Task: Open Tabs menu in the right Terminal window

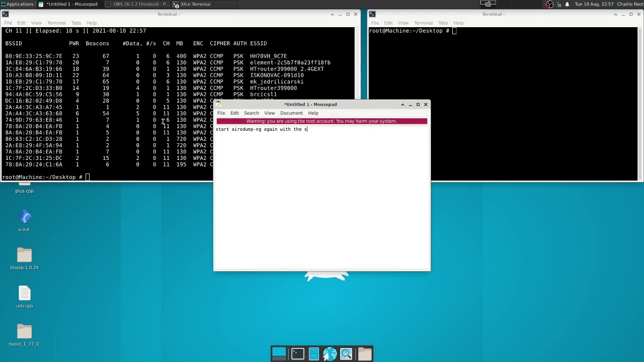Action: [443, 23]
